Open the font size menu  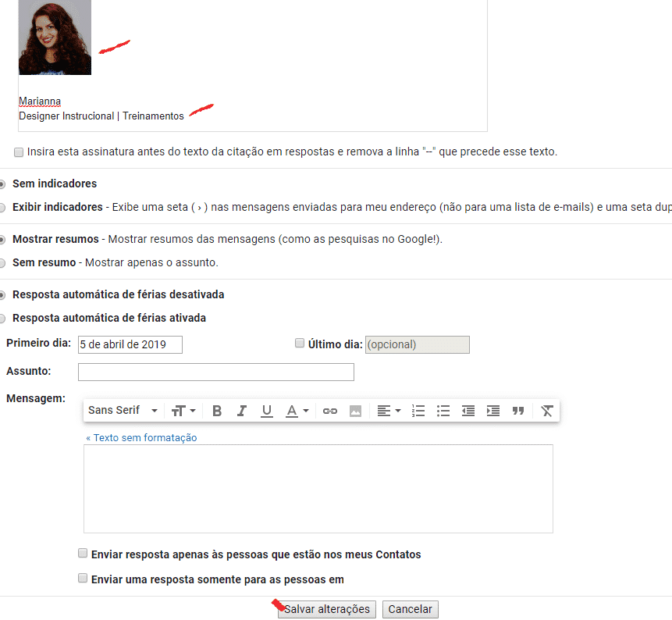(183, 411)
